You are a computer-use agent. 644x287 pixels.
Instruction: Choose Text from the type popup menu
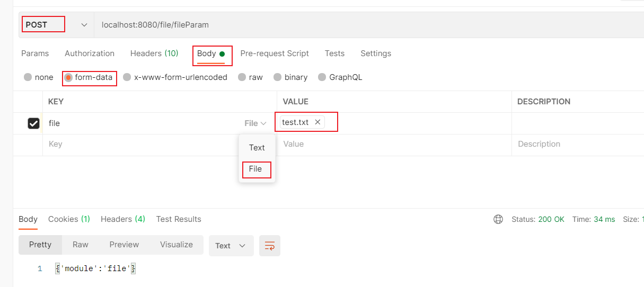(x=257, y=148)
